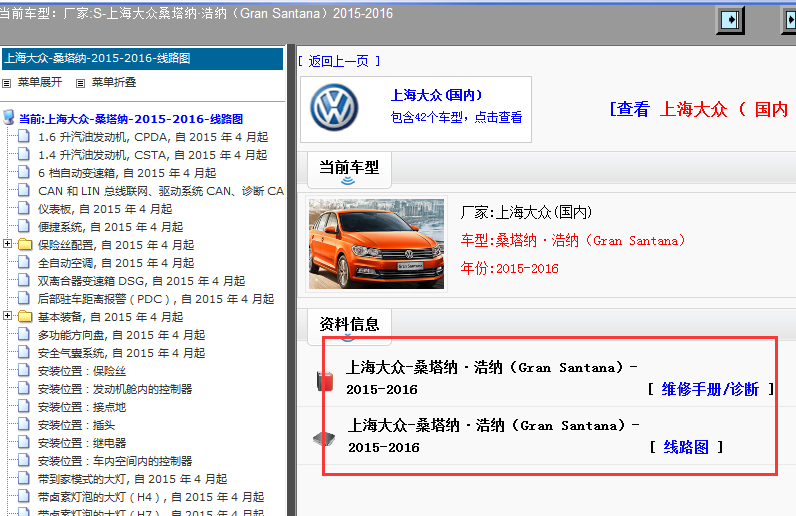Viewport: 796px width, 516px height.
Task: Open 带到家模式的大灯 entry
Action: (132, 479)
